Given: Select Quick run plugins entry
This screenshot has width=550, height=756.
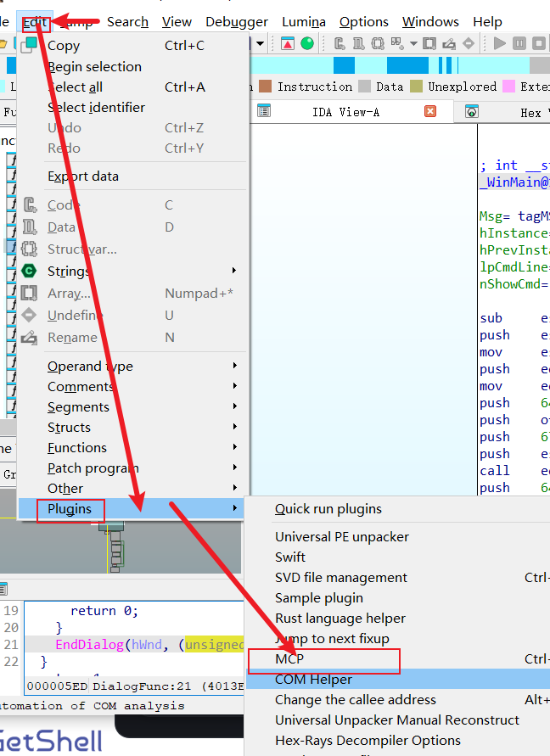Looking at the screenshot, I should click(328, 509).
